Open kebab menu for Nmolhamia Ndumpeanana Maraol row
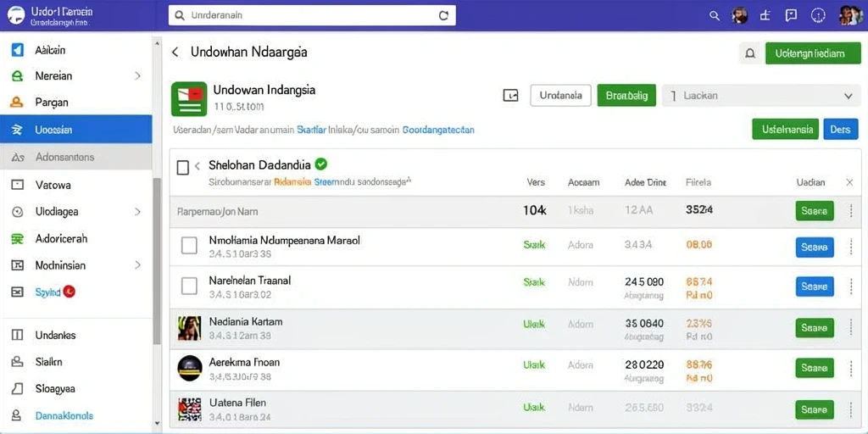 point(851,247)
